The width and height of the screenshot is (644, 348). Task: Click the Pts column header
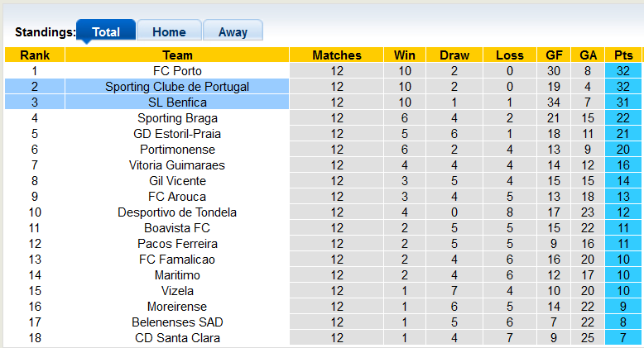pos(623,55)
